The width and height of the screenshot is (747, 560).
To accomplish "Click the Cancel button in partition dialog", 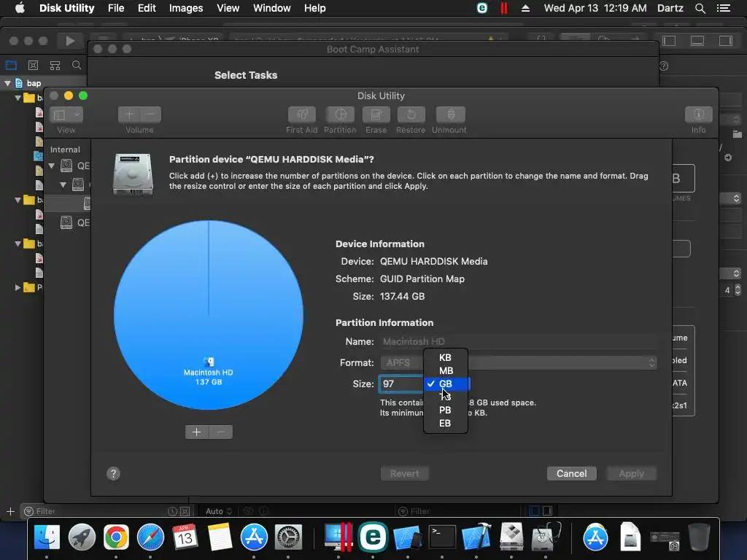I will [x=572, y=473].
